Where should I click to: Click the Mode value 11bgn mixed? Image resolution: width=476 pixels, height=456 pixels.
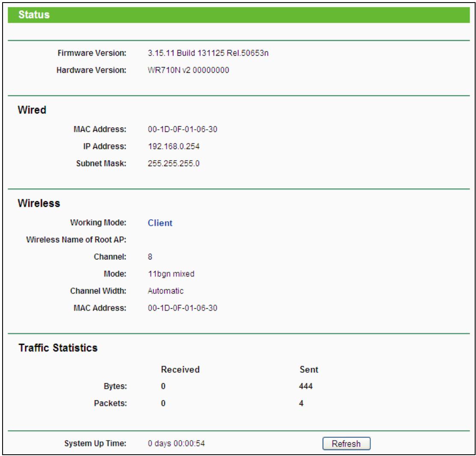[x=171, y=274]
